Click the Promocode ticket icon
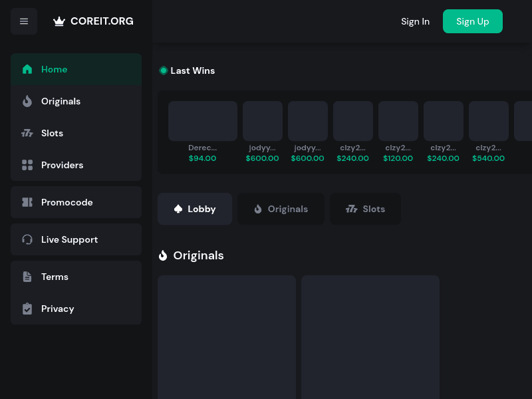Viewport: 532px width, 399px height. pyautogui.click(x=27, y=202)
